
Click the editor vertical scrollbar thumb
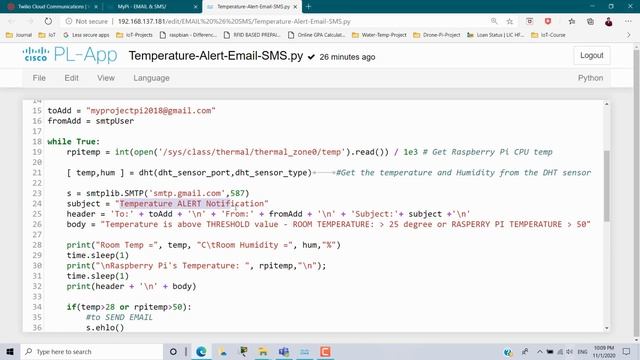tap(606, 186)
